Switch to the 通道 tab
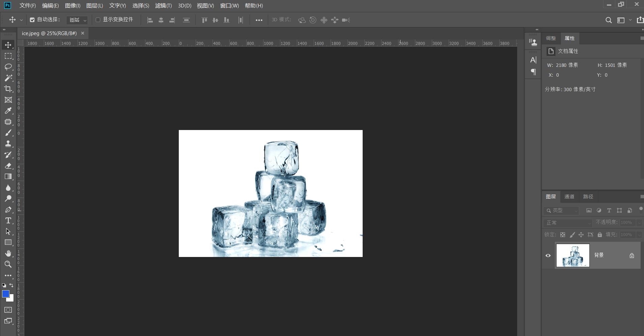 pyautogui.click(x=569, y=197)
